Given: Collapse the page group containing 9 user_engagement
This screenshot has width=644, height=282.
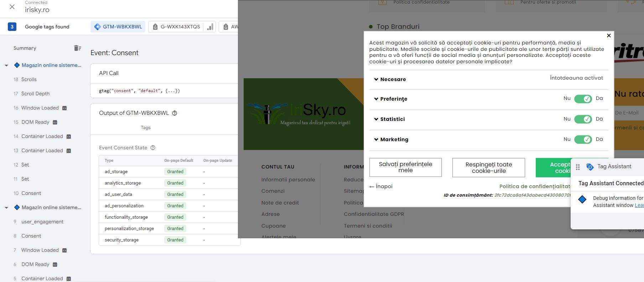Looking at the screenshot, I should point(6,208).
